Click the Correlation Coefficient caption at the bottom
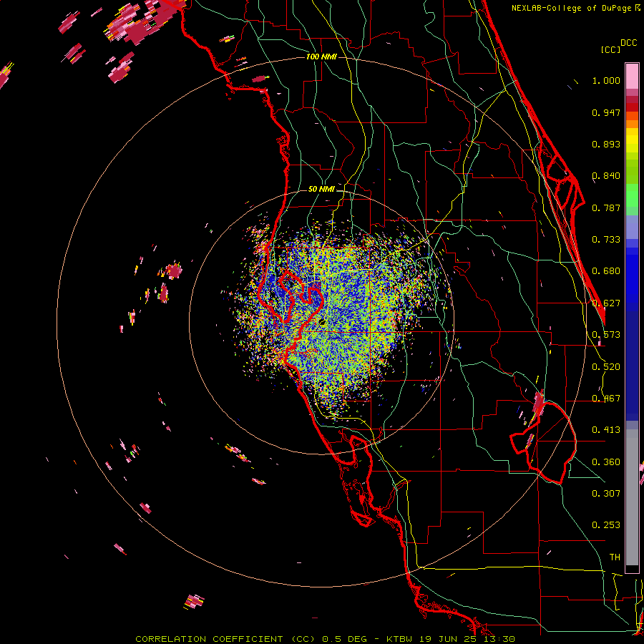644x644 pixels. coord(325,639)
